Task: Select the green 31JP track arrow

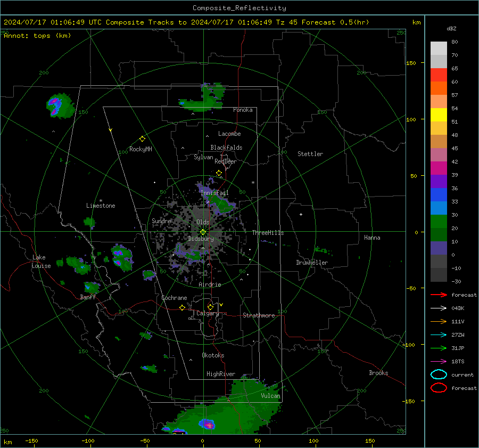Action: point(439,348)
